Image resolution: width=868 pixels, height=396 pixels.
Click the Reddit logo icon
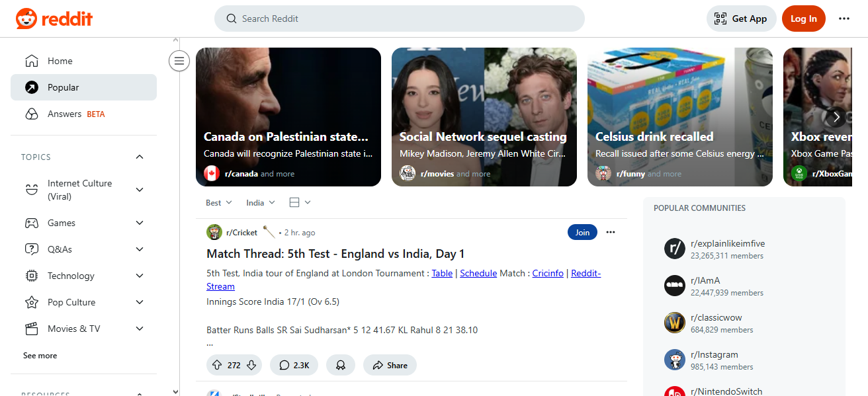pyautogui.click(x=26, y=19)
